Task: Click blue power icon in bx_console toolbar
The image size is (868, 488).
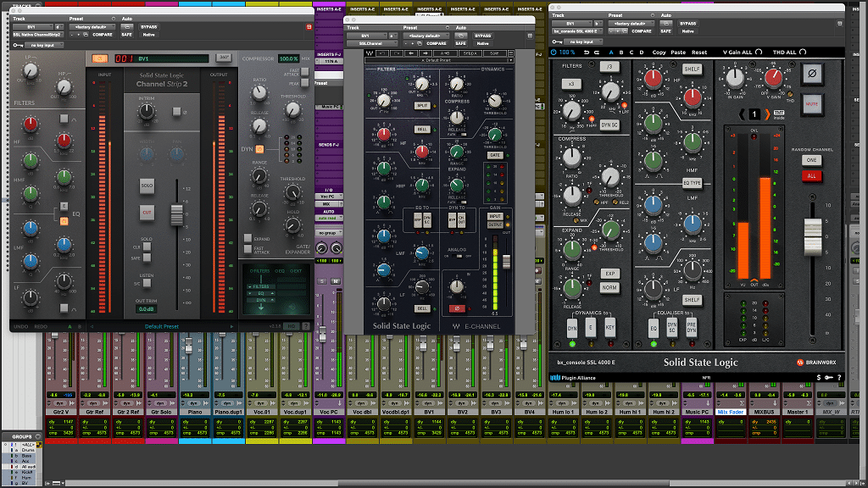Action: 554,52
